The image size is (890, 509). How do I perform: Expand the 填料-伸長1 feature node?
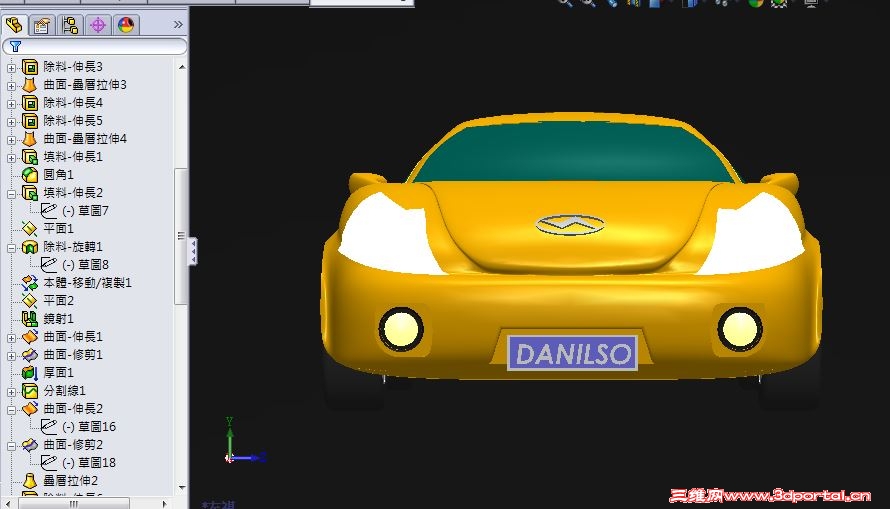pos(11,158)
